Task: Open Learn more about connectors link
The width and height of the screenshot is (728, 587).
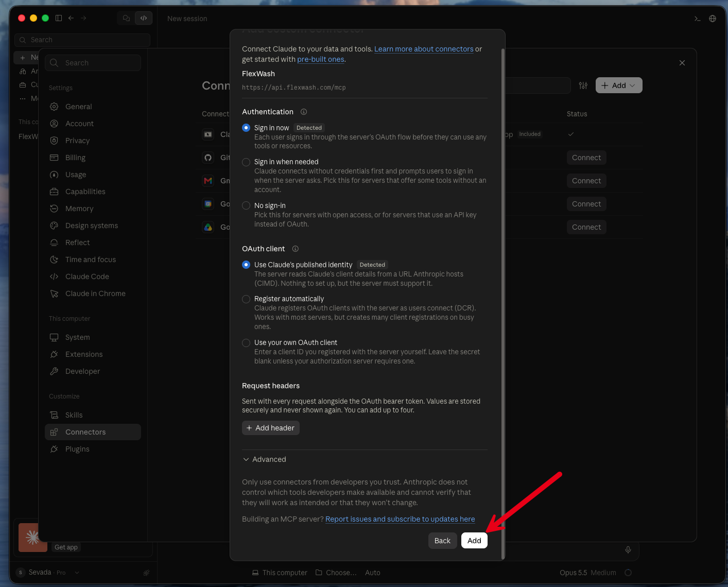Action: click(x=424, y=49)
